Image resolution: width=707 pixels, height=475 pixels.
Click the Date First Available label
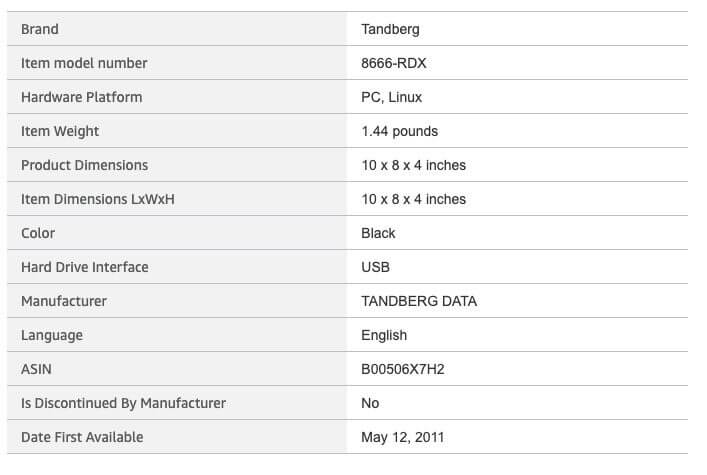(x=82, y=437)
